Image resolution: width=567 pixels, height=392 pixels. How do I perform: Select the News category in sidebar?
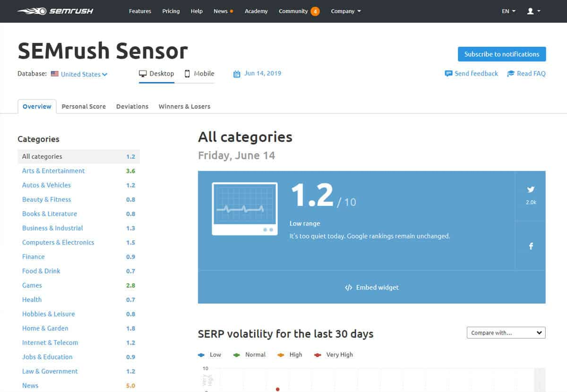(x=30, y=385)
